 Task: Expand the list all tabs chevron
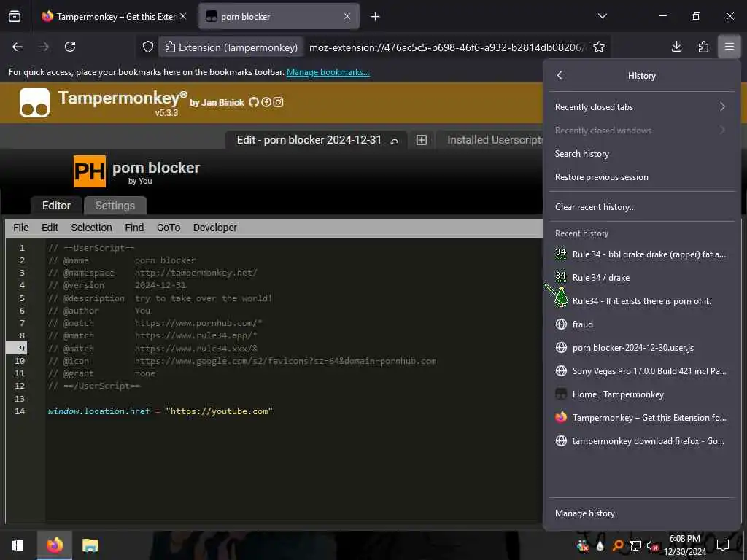tap(602, 16)
